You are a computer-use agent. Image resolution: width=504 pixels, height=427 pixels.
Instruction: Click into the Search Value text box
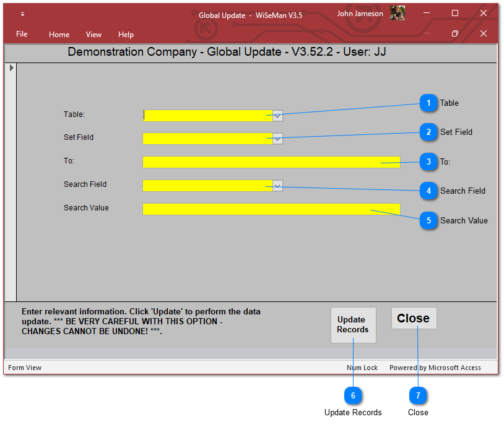pyautogui.click(x=271, y=209)
